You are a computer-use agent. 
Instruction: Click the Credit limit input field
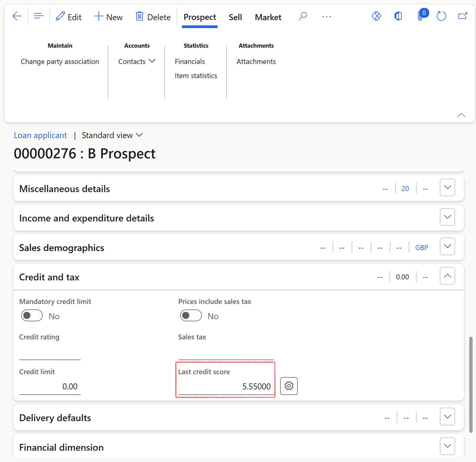point(50,387)
